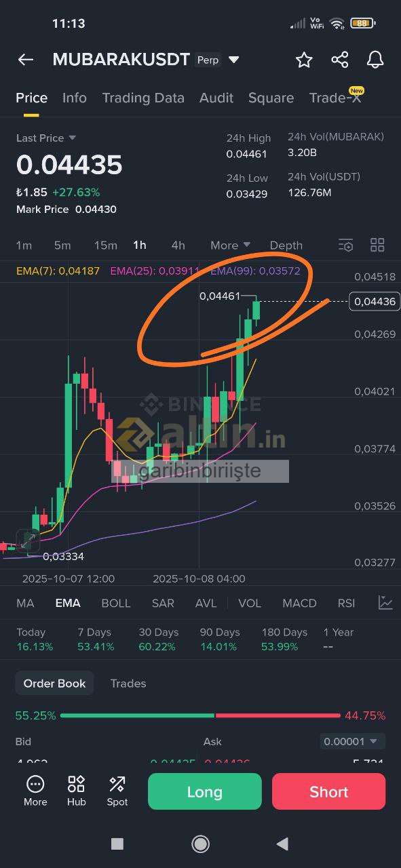The image size is (401, 868).
Task: Expand chart to fullscreen icon
Action: (x=28, y=540)
